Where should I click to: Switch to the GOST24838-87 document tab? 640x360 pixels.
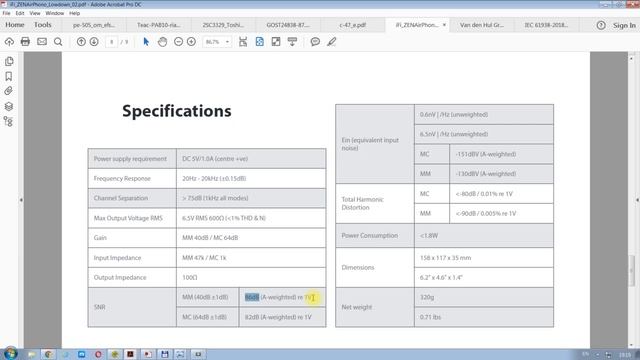tap(288, 25)
